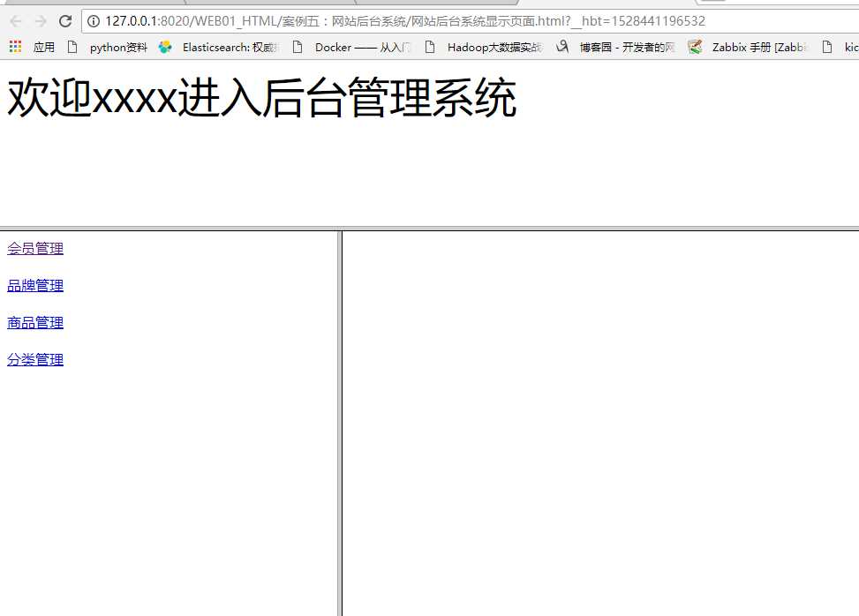Reload the page with refresh icon

pyautogui.click(x=65, y=21)
